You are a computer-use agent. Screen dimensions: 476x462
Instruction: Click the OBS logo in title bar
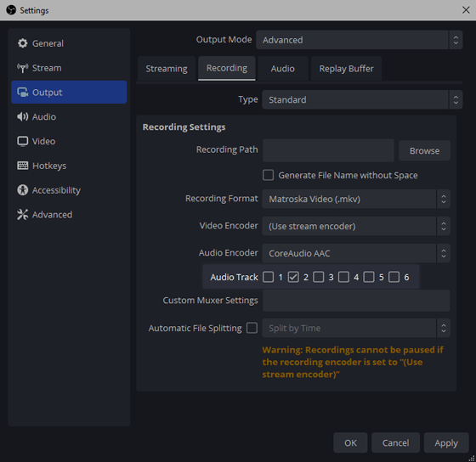coord(11,10)
